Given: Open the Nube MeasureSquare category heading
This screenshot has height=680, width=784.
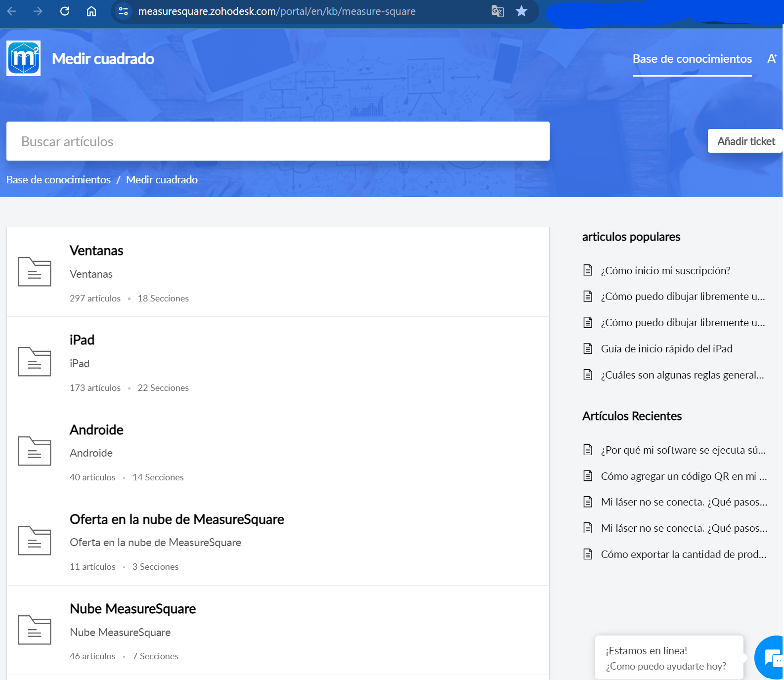Looking at the screenshot, I should pyautogui.click(x=133, y=609).
